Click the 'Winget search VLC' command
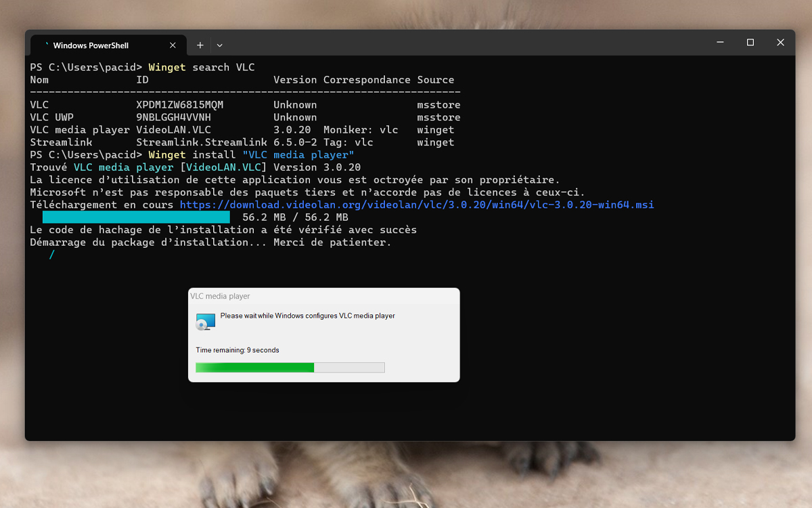Image resolution: width=812 pixels, height=508 pixels. (202, 67)
